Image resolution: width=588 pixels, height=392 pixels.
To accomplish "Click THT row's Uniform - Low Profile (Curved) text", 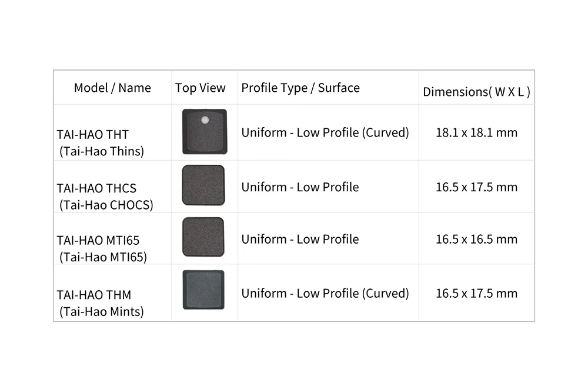I will pos(325,132).
